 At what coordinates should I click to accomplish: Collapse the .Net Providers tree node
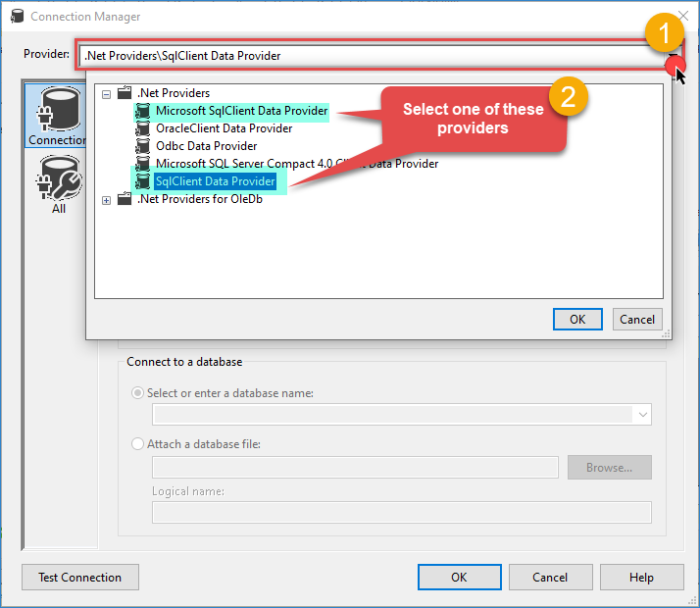click(107, 94)
